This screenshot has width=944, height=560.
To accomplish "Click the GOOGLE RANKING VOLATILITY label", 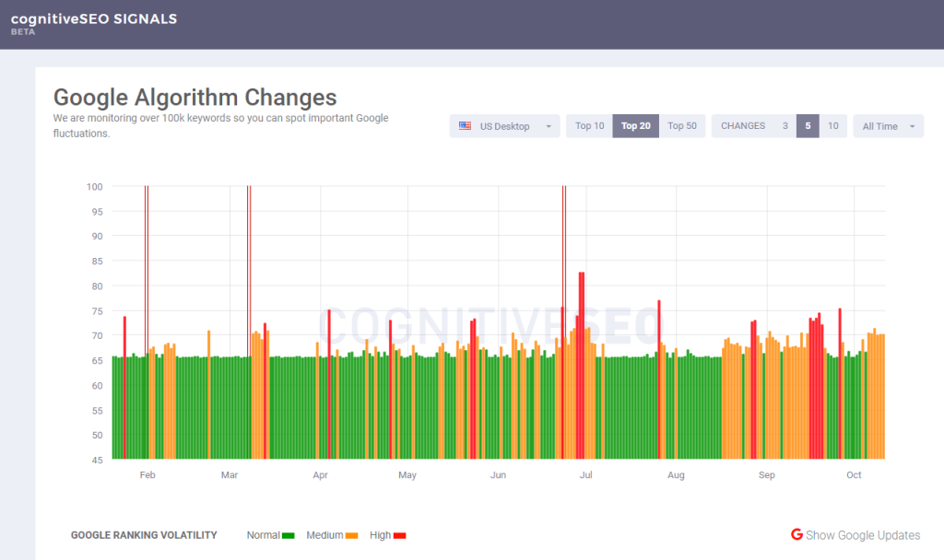I will (144, 535).
